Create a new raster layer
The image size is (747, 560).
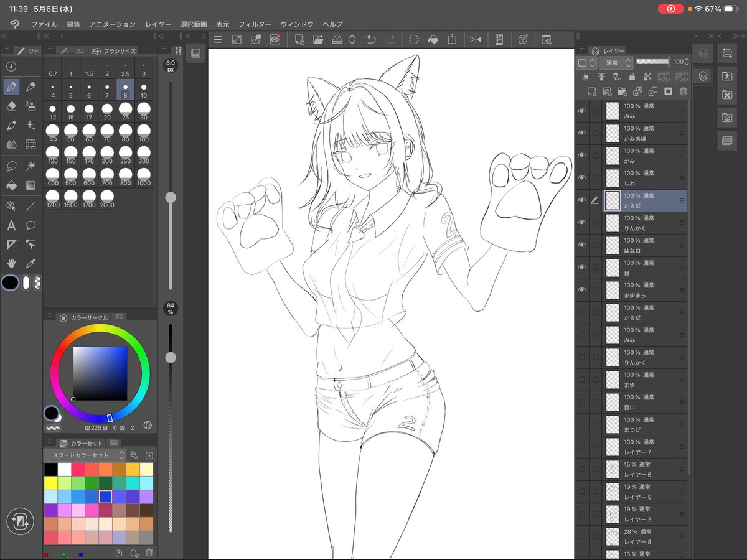point(591,91)
